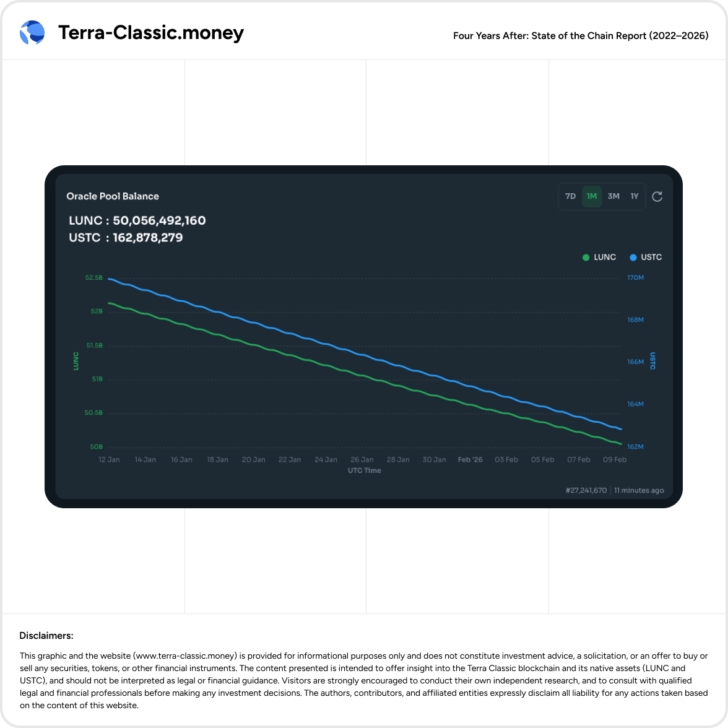
Task: Click the 12 Jan axis label
Action: (x=109, y=459)
